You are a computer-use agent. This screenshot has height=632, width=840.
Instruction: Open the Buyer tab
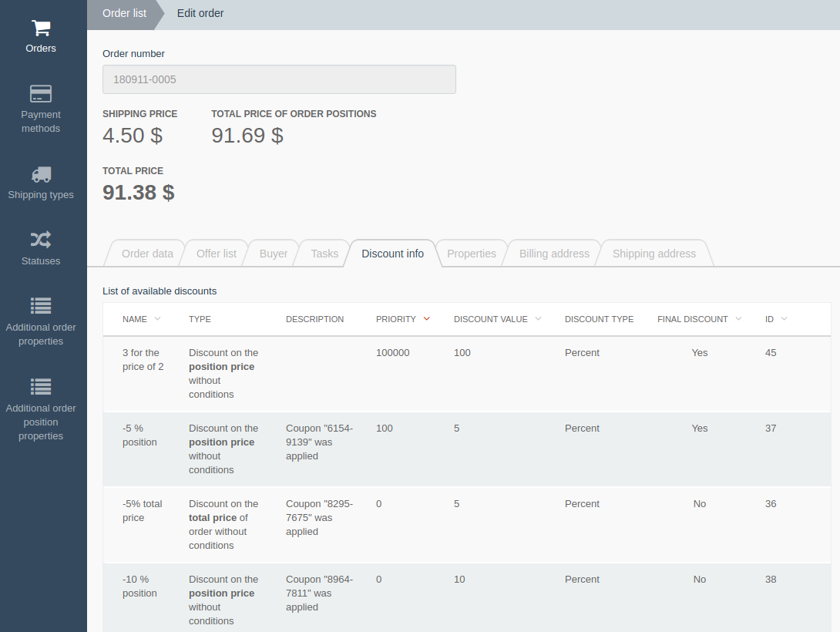point(274,254)
